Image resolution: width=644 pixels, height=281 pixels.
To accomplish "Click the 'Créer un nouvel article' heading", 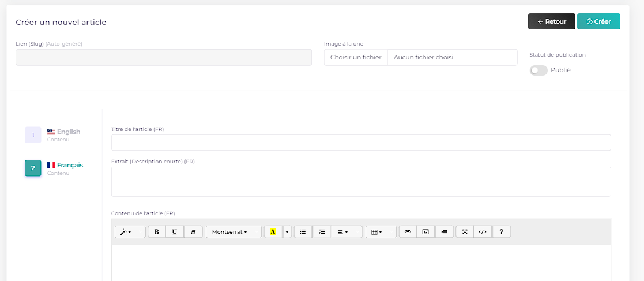I will (61, 22).
